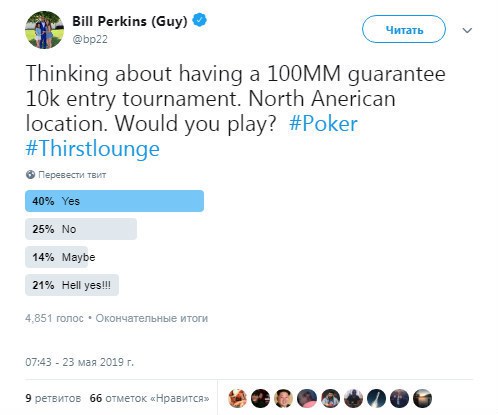
Task: Open third liker avatar with dark-haired man
Action: coord(283,398)
